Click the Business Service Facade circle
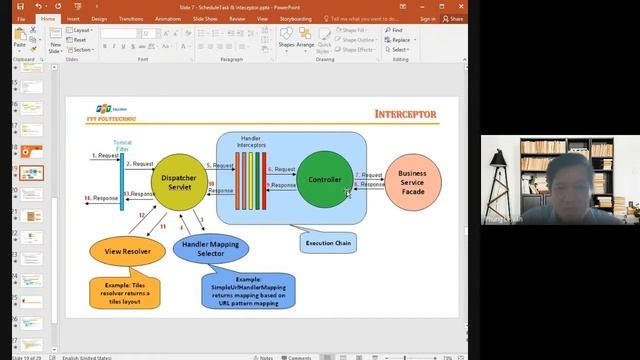The height and width of the screenshot is (360, 640). point(413,182)
